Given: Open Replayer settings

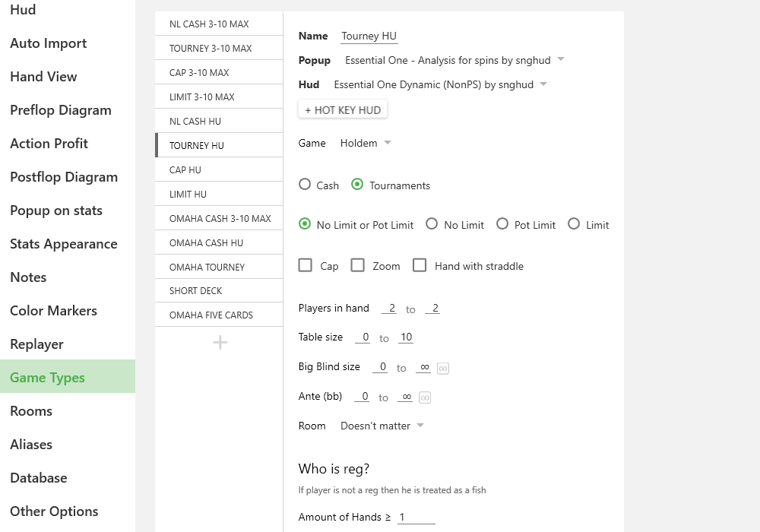Looking at the screenshot, I should coord(68,344).
